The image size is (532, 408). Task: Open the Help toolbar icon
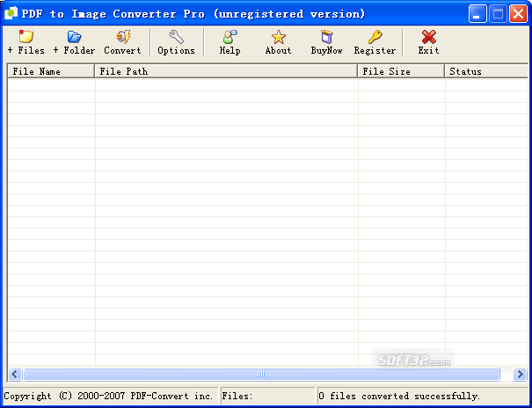click(x=230, y=42)
